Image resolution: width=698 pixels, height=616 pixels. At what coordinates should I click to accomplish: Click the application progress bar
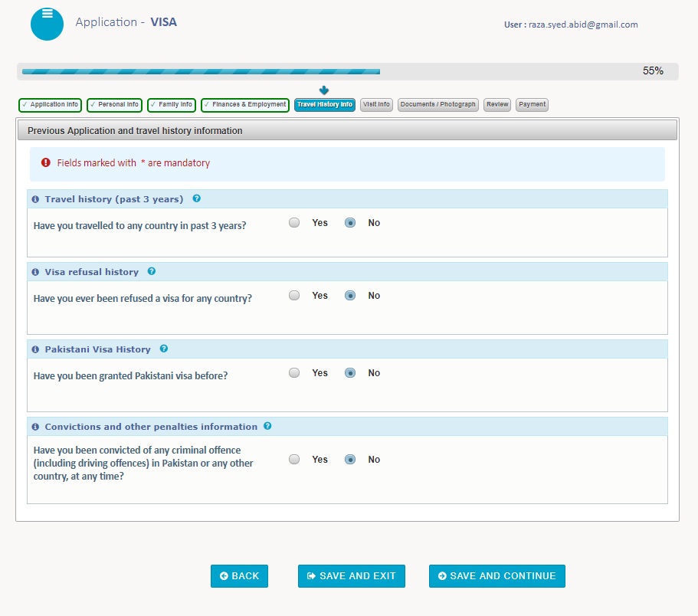348,72
